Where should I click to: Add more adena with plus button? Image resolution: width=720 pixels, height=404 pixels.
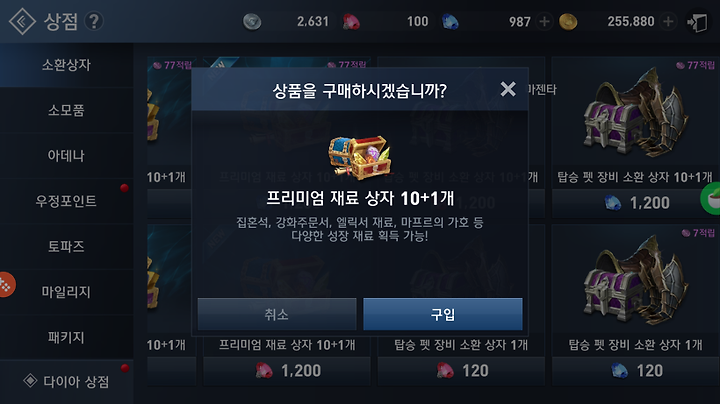tap(669, 22)
